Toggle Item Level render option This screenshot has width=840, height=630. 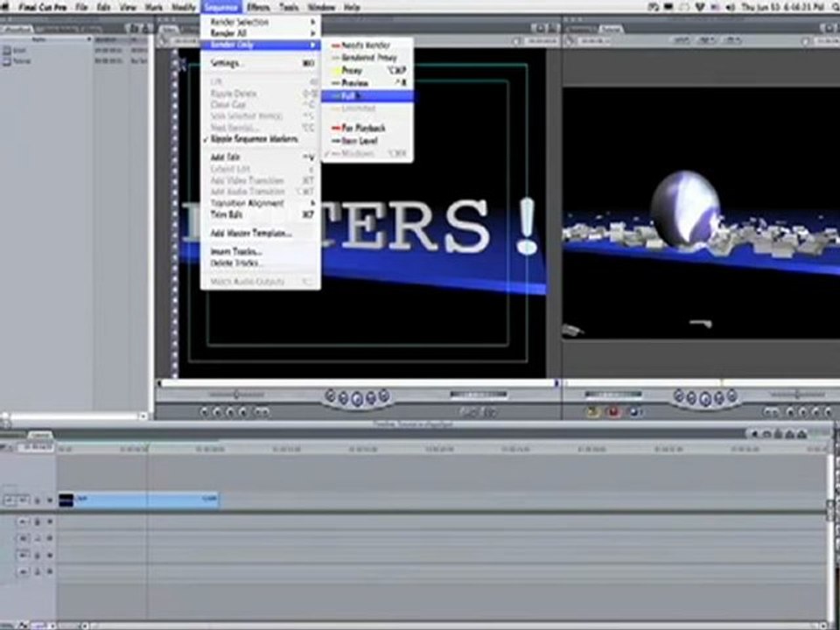click(367, 141)
